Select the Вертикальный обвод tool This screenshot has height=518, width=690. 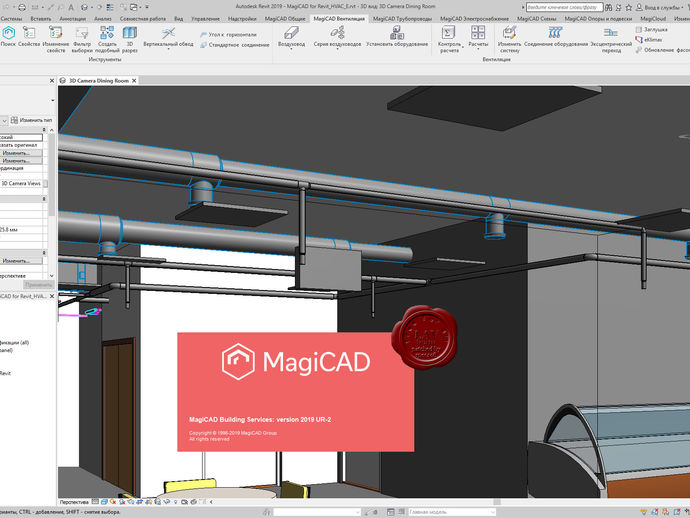[x=168, y=37]
